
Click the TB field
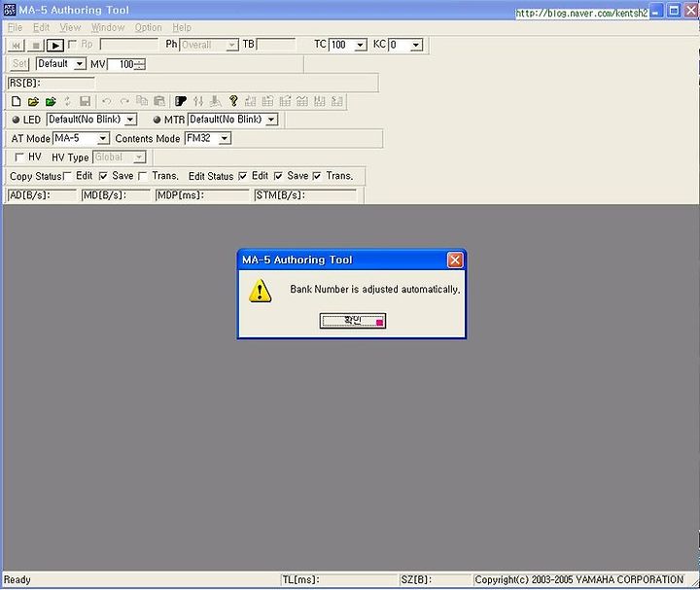275,45
